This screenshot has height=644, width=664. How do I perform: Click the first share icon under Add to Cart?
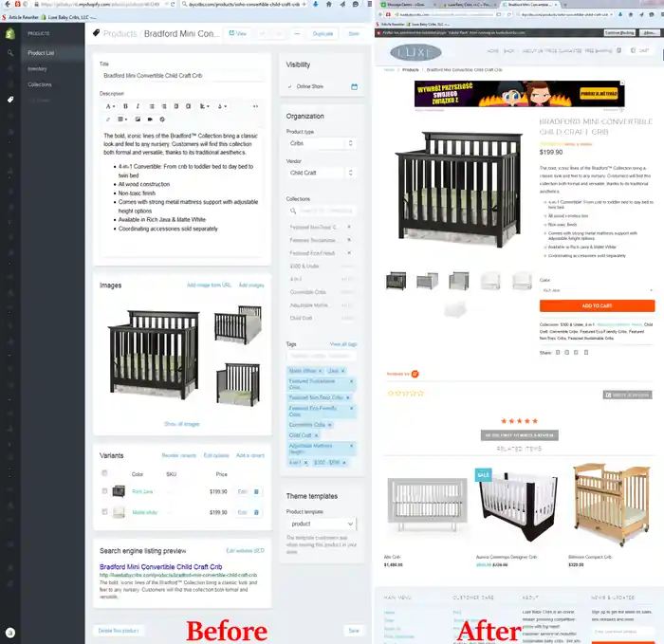tap(558, 352)
